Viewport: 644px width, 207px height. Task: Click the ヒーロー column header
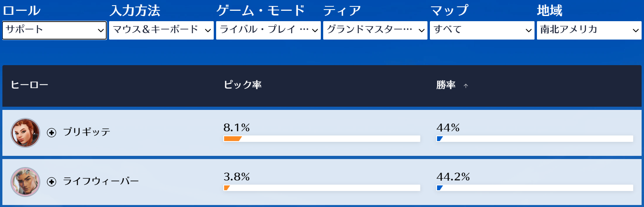(30, 85)
